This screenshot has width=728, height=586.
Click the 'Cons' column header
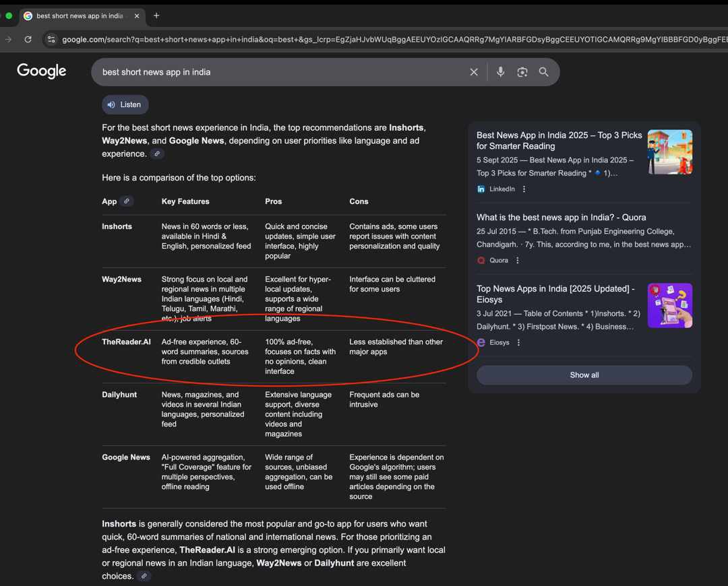(359, 201)
